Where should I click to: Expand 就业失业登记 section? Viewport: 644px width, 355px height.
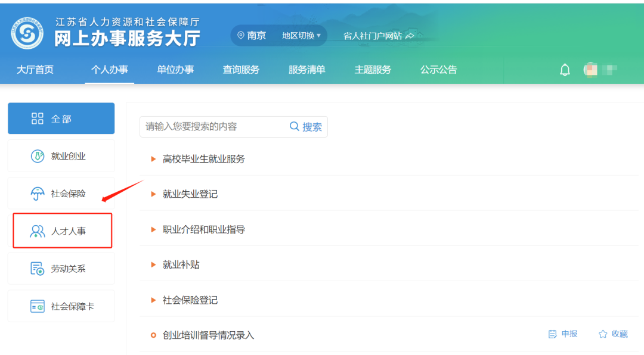190,194
